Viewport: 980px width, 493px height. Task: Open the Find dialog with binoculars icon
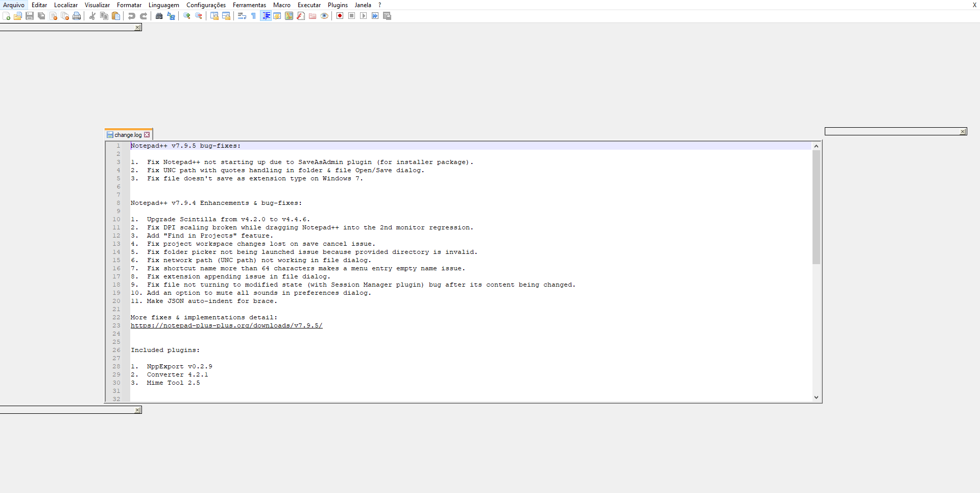pos(159,16)
